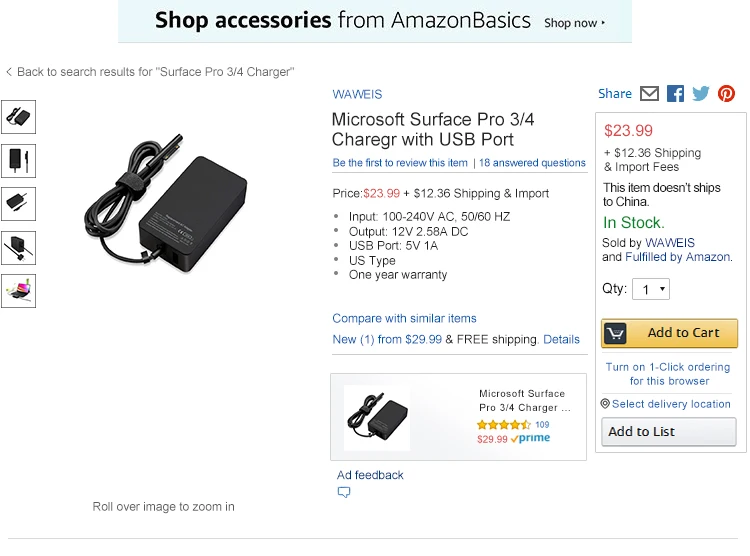Pin this product on Pinterest

(726, 93)
